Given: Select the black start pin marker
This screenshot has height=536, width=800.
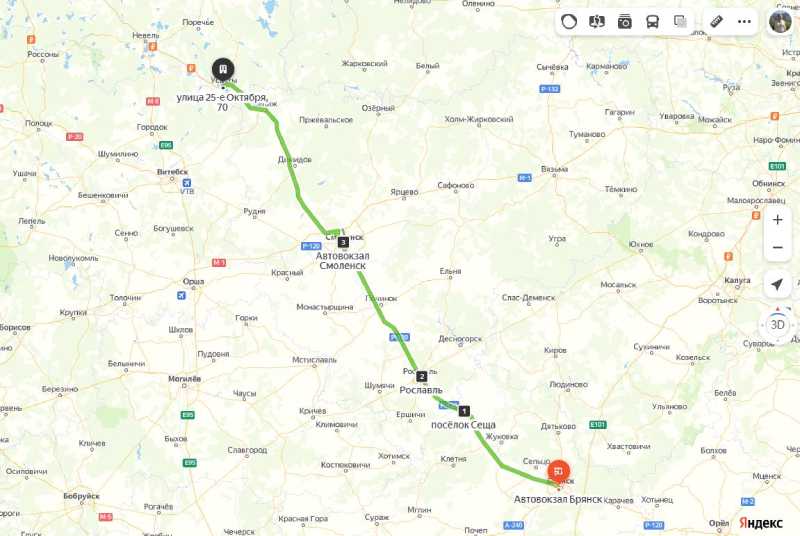Looking at the screenshot, I should click(223, 69).
